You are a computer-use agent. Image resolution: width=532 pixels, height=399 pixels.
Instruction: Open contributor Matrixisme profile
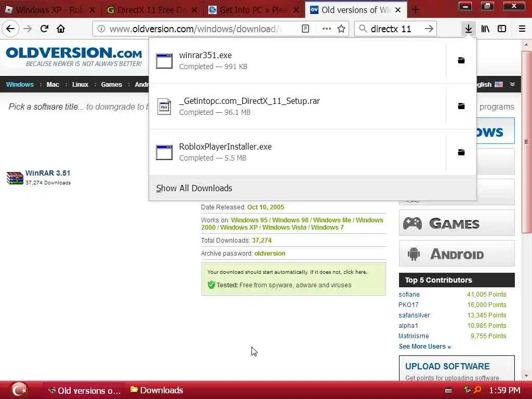tap(414, 336)
